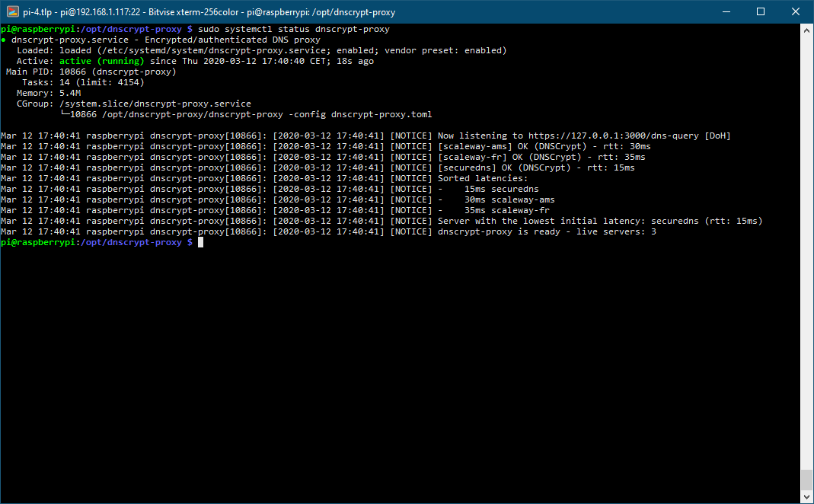Click the green running-status dot beside dnscrypt-proxy.service
Viewport: 814px width, 504px height.
(5, 39)
